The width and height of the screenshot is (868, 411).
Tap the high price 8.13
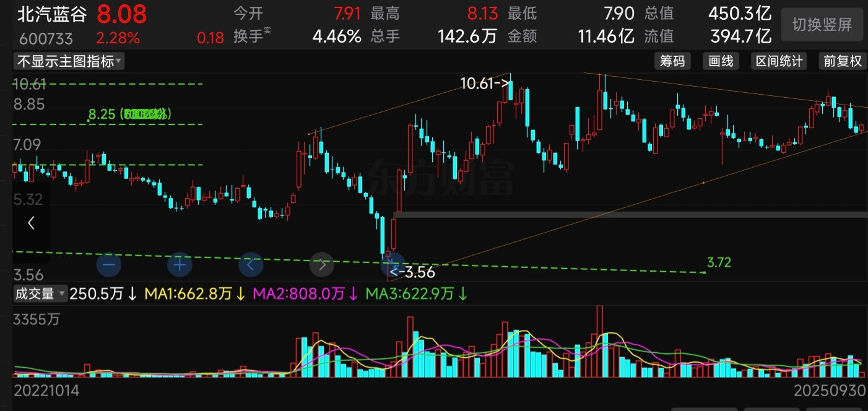(483, 13)
